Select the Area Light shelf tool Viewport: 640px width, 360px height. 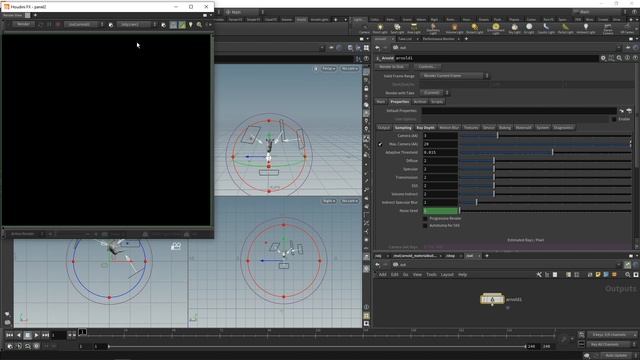[x=414, y=28]
